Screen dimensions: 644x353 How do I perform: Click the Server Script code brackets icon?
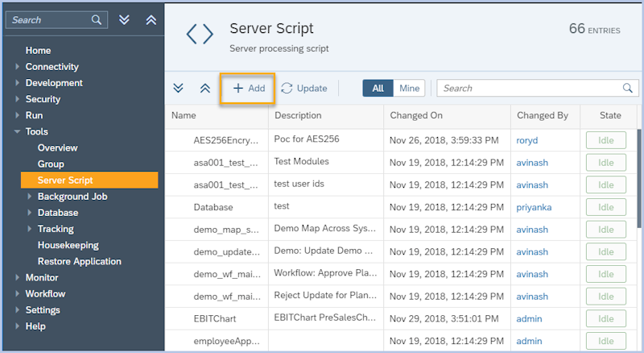tap(200, 34)
